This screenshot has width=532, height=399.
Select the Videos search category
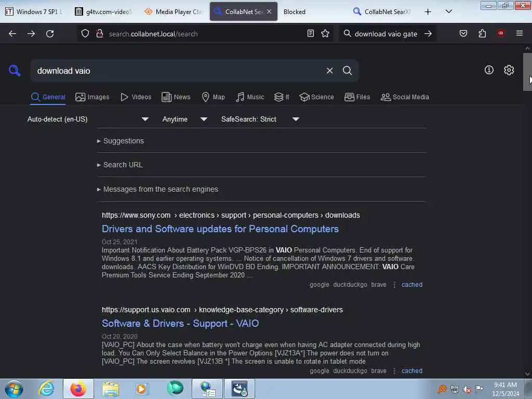point(136,97)
